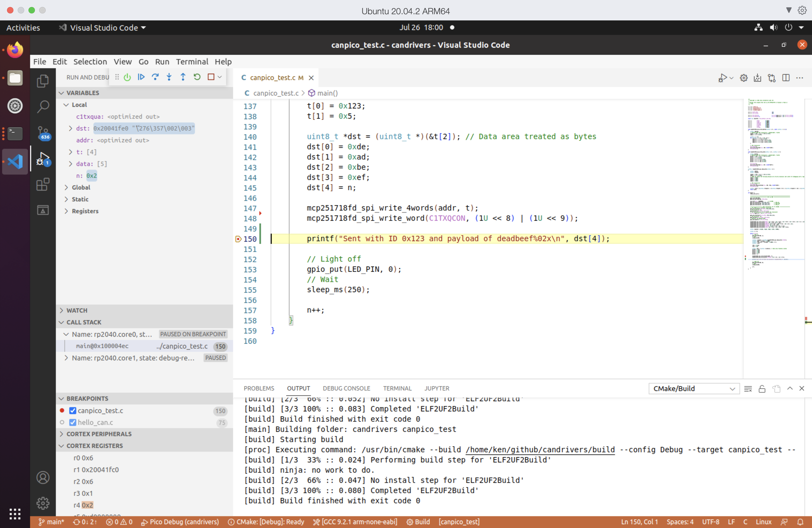Restart the debug session
Screen dimensions: 812x528
coord(197,77)
